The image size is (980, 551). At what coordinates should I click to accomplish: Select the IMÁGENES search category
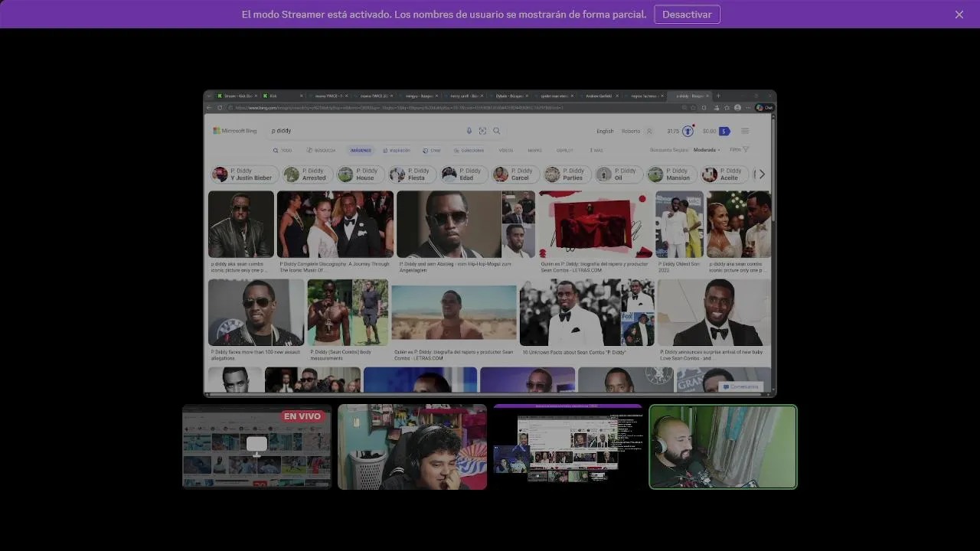pyautogui.click(x=361, y=150)
